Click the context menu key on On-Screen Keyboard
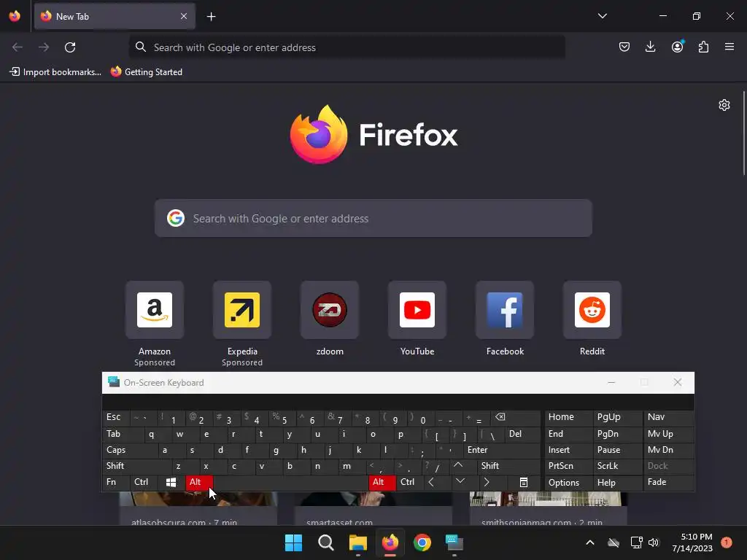Screen dimensions: 747x560 pyautogui.click(x=523, y=483)
